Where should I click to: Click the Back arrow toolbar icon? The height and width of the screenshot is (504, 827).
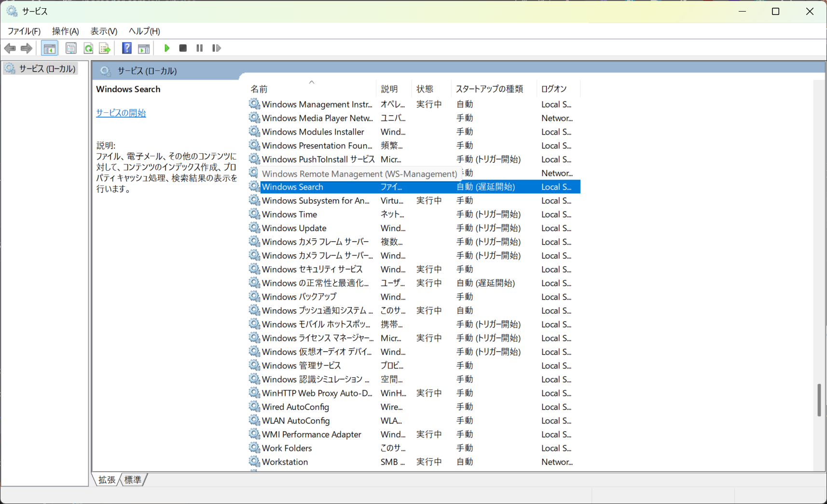pos(10,48)
